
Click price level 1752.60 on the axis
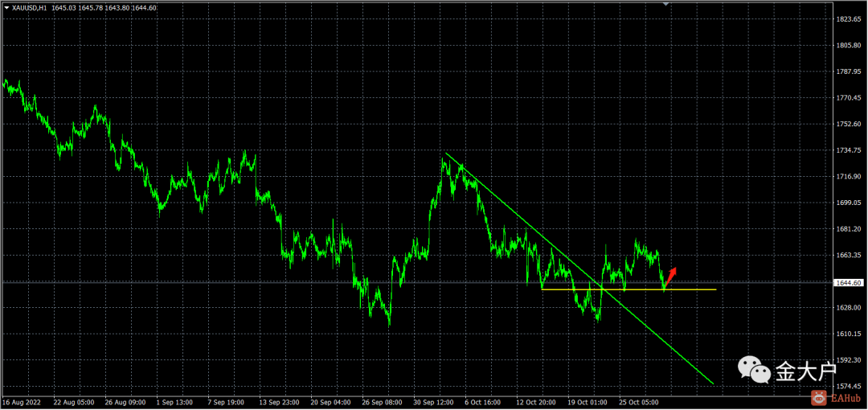(x=850, y=124)
